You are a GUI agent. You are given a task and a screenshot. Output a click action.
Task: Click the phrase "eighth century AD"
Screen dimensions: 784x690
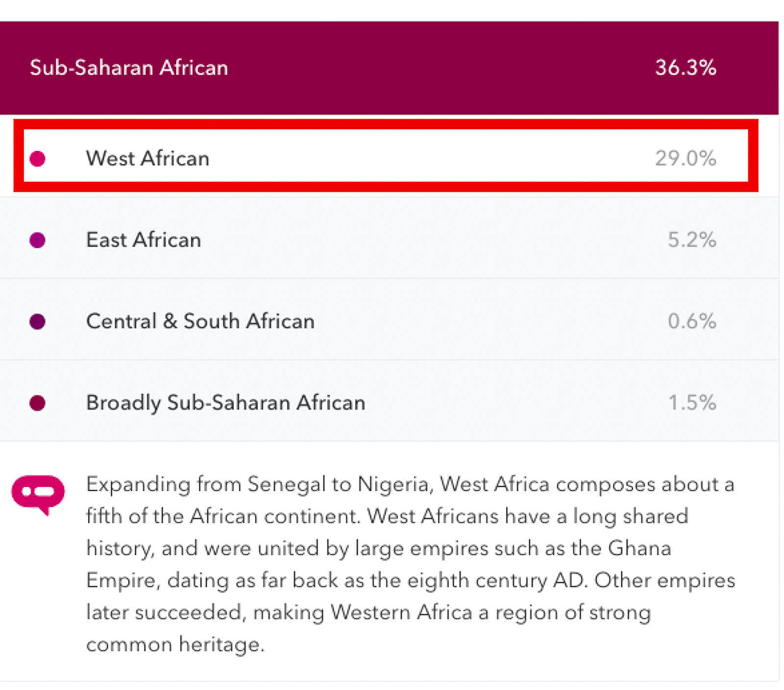click(x=496, y=581)
